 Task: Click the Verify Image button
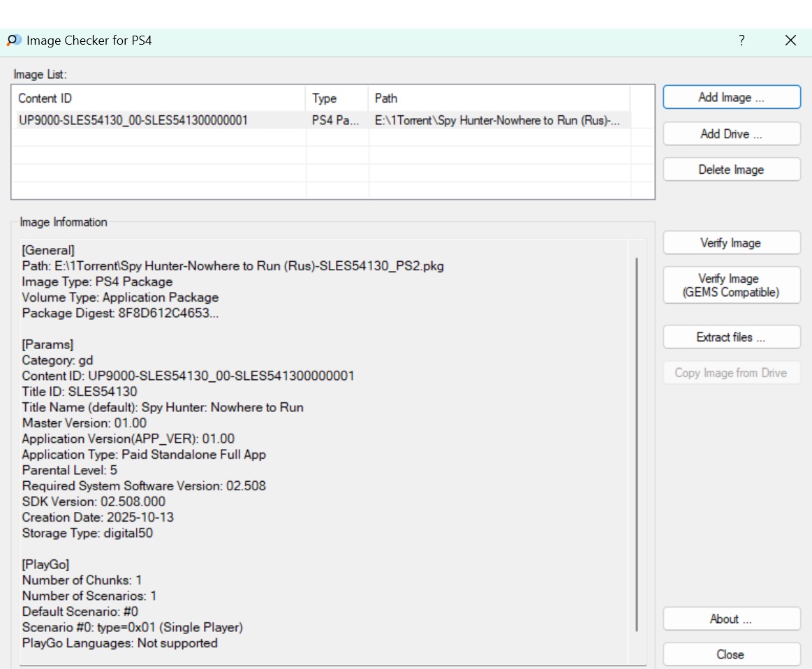pyautogui.click(x=731, y=243)
